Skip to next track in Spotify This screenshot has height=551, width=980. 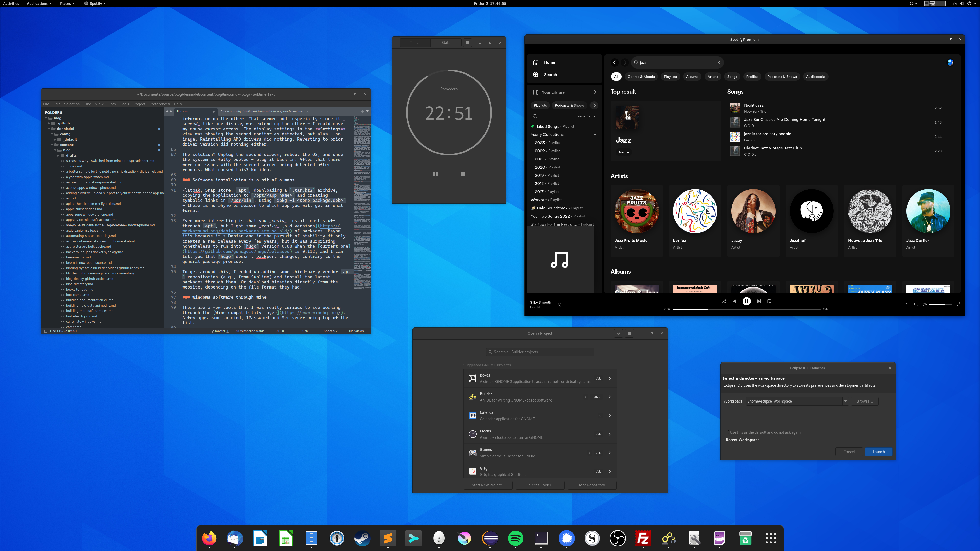click(x=759, y=301)
